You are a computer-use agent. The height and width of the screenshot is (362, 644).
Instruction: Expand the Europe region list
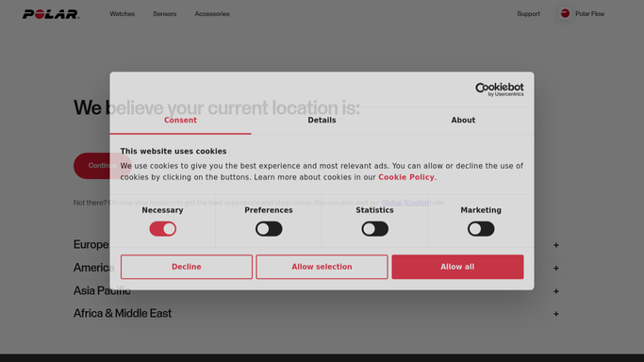pyautogui.click(x=556, y=245)
